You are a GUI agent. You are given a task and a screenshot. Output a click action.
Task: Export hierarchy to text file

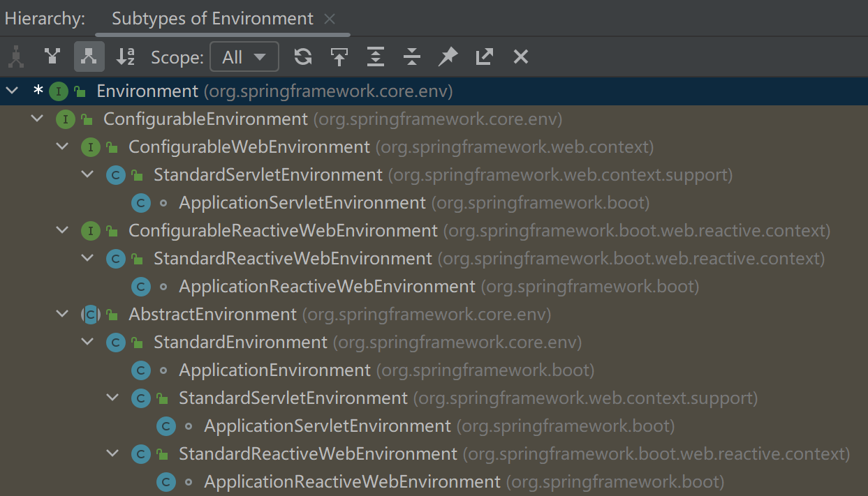pyautogui.click(x=485, y=57)
